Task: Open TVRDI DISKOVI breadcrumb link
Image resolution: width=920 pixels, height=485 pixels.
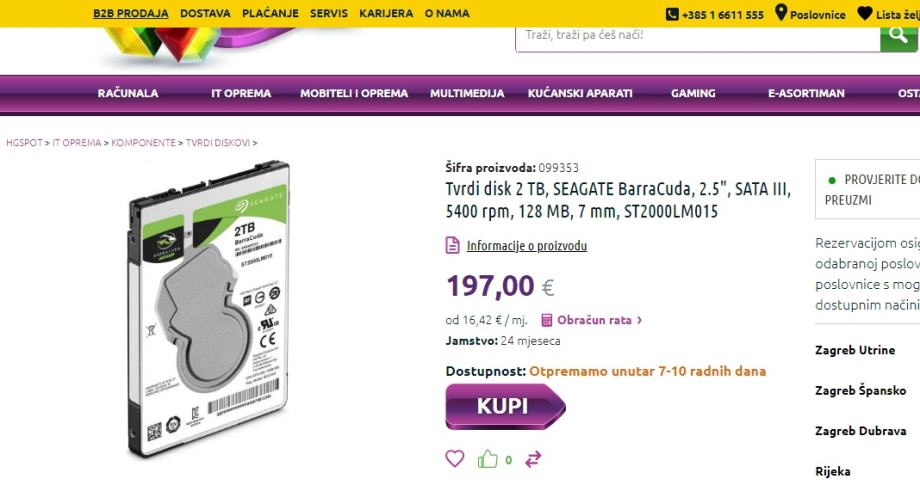Action: pyautogui.click(x=218, y=143)
